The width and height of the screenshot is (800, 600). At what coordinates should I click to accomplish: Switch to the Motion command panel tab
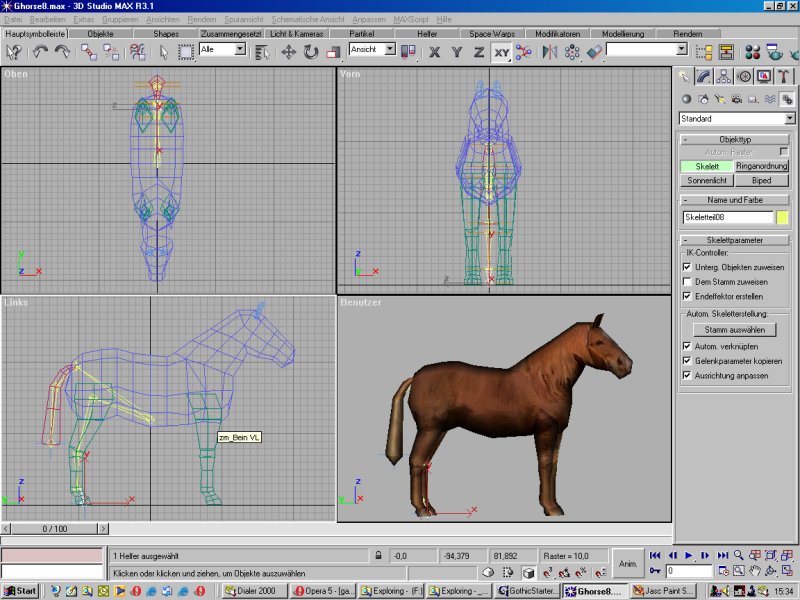[x=744, y=76]
